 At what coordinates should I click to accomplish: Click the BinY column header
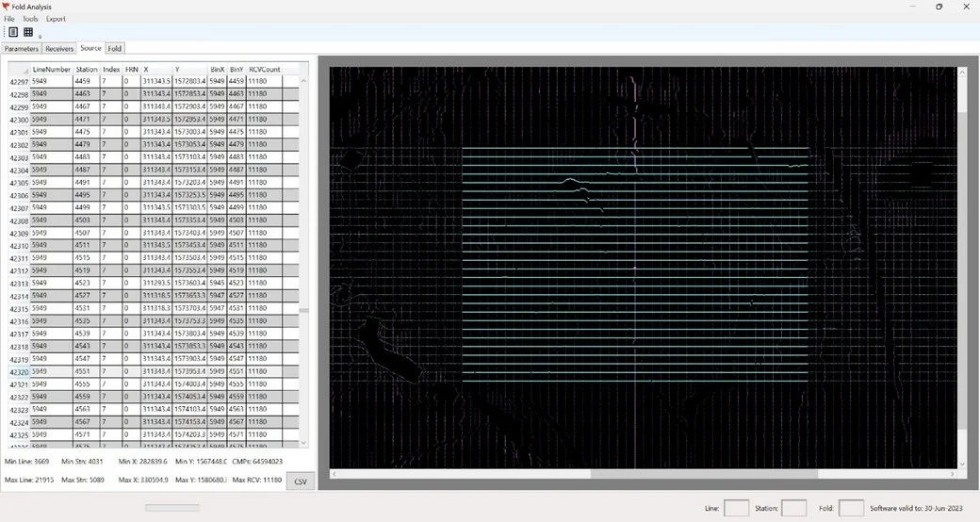click(237, 70)
